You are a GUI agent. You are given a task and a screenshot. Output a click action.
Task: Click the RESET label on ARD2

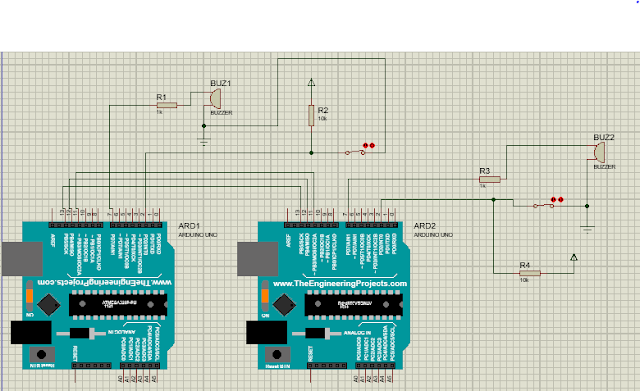[311, 353]
